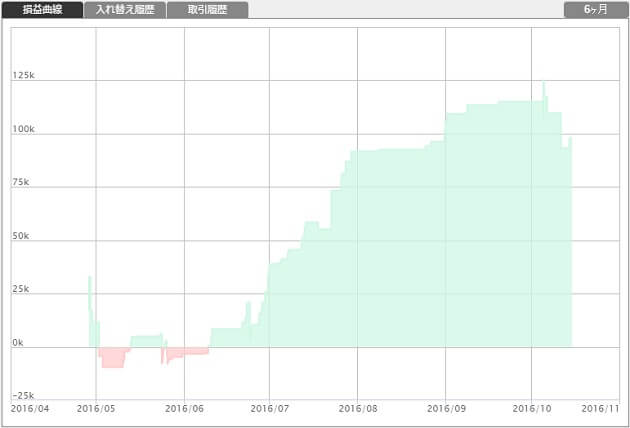Click the 2016/10 date label
Image resolution: width=630 pixels, height=428 pixels.
(532, 409)
